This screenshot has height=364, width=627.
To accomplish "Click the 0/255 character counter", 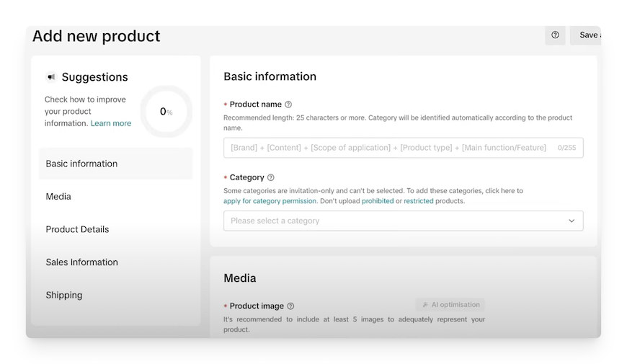I will pos(566,148).
